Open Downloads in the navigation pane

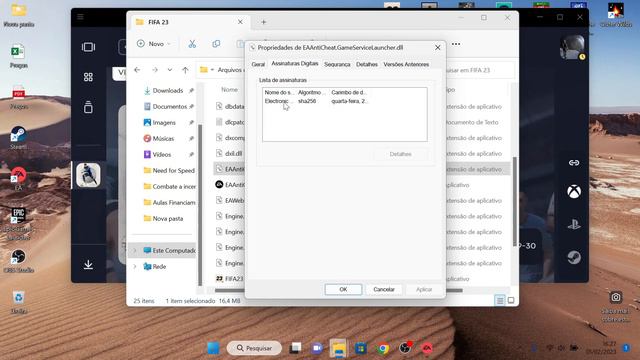click(168, 91)
